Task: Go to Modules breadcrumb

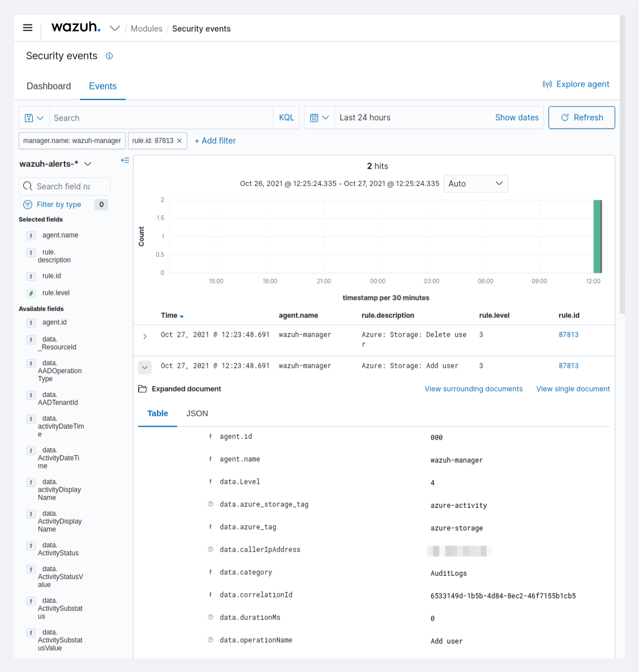Action: (147, 29)
